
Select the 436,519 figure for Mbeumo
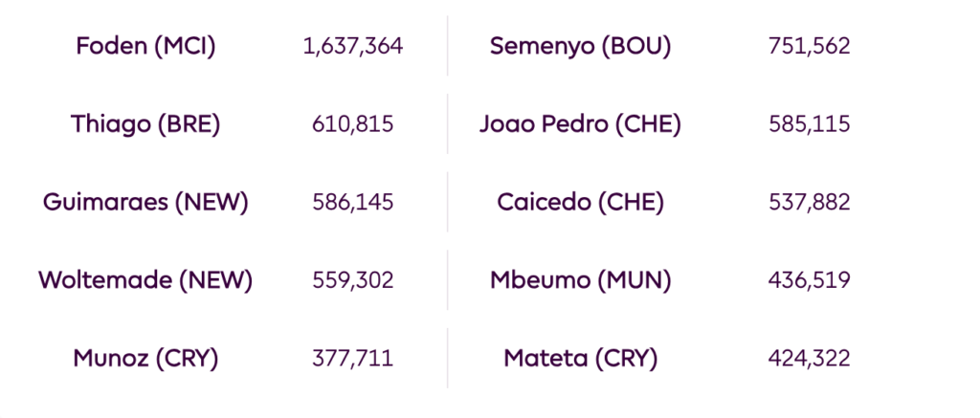tap(809, 280)
